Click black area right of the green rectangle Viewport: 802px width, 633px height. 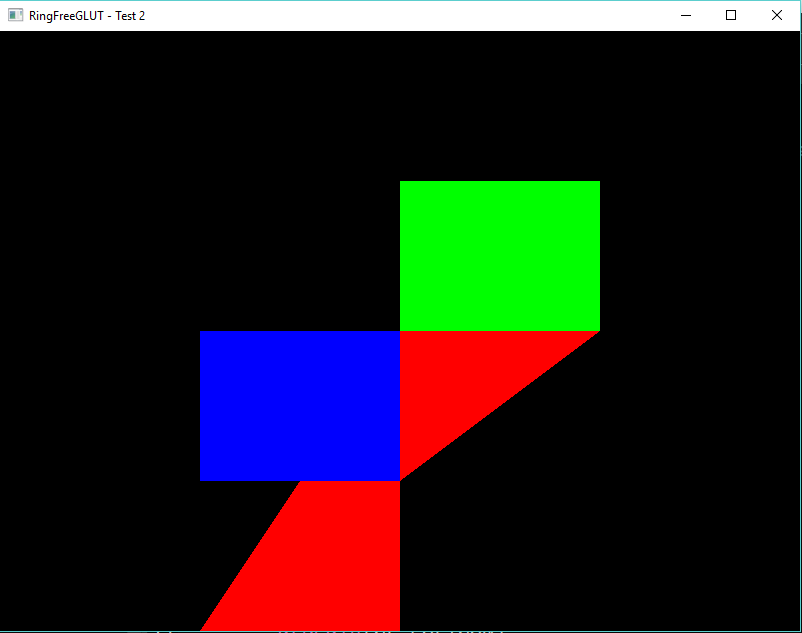700,256
